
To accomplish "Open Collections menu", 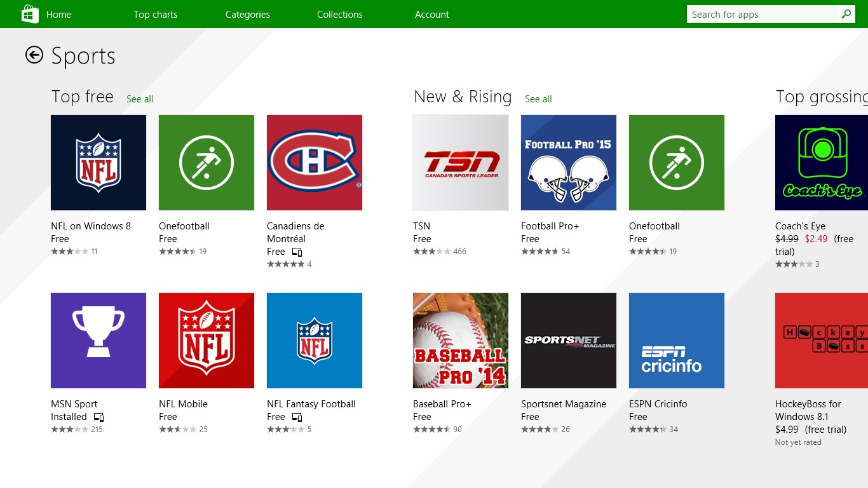I will tap(340, 14).
